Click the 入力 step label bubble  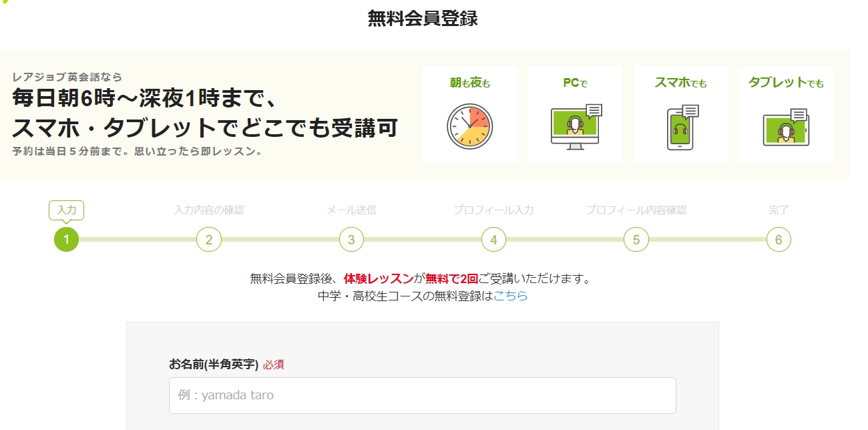coord(67,210)
